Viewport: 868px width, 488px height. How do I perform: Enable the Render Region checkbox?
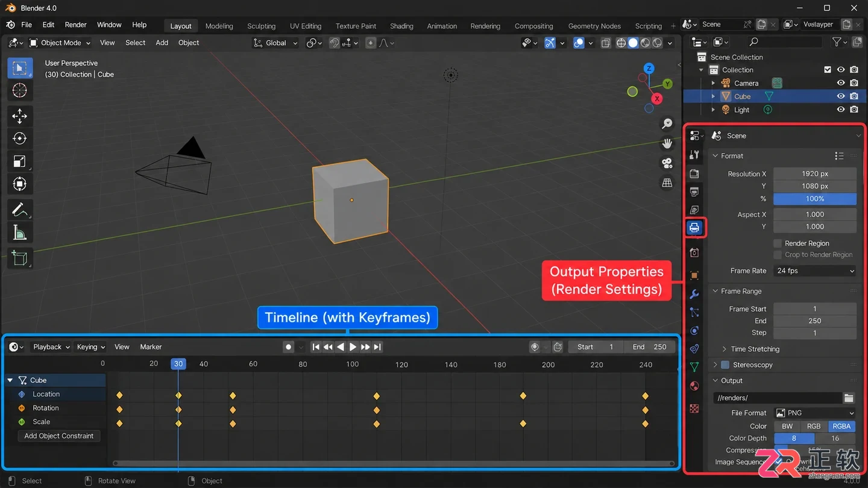[x=778, y=243]
